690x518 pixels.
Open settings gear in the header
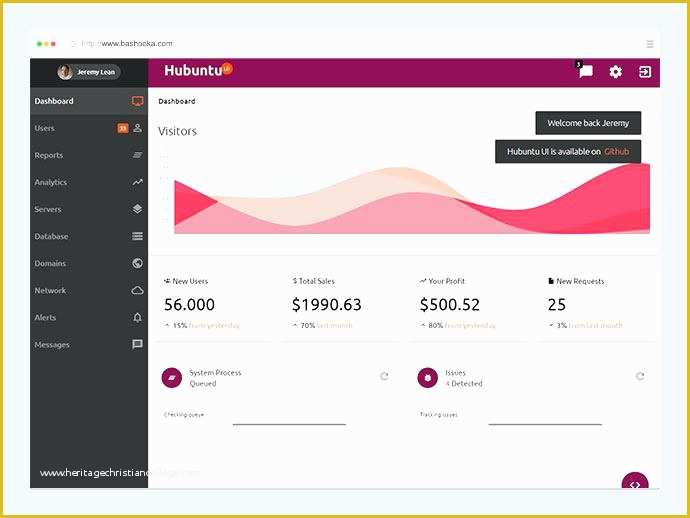[x=615, y=71]
